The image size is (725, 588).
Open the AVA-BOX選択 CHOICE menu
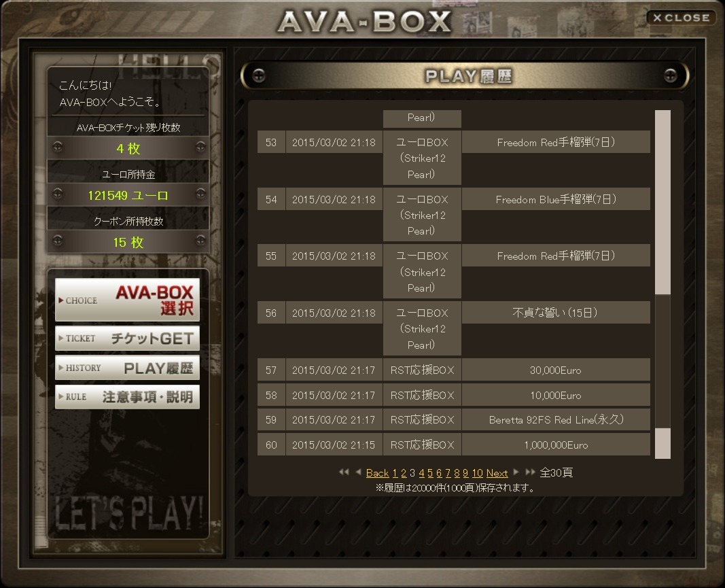127,299
